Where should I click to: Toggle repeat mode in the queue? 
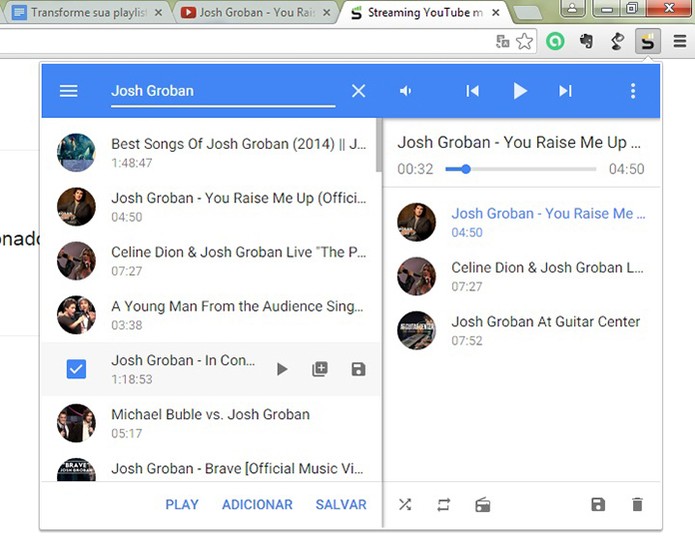(x=444, y=505)
